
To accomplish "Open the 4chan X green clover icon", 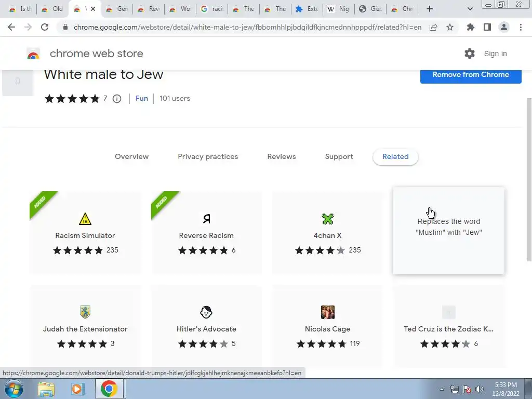I will click(x=328, y=219).
